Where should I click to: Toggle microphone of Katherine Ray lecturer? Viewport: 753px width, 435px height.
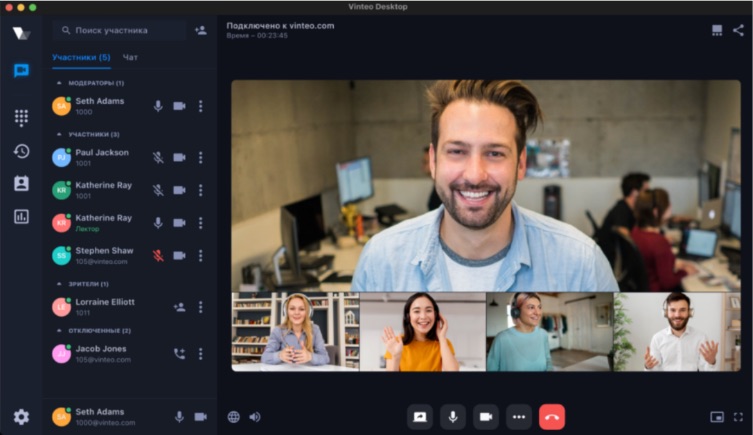point(158,223)
